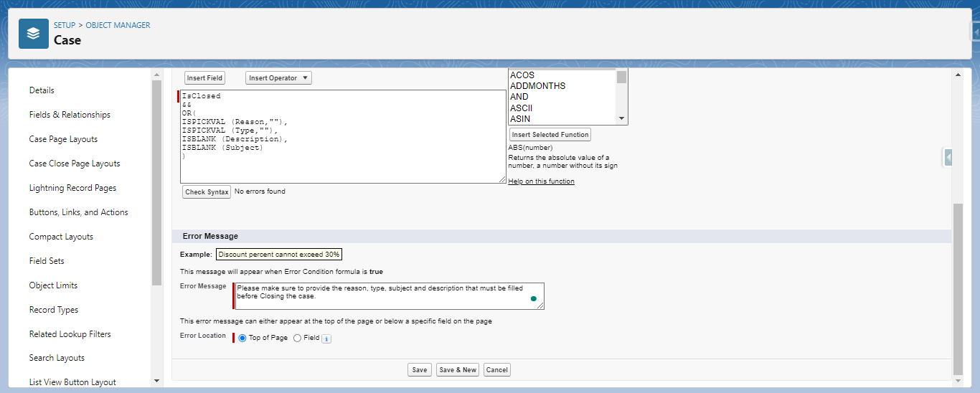This screenshot has height=393, width=980.
Task: Select Top of Page error location
Action: click(242, 338)
